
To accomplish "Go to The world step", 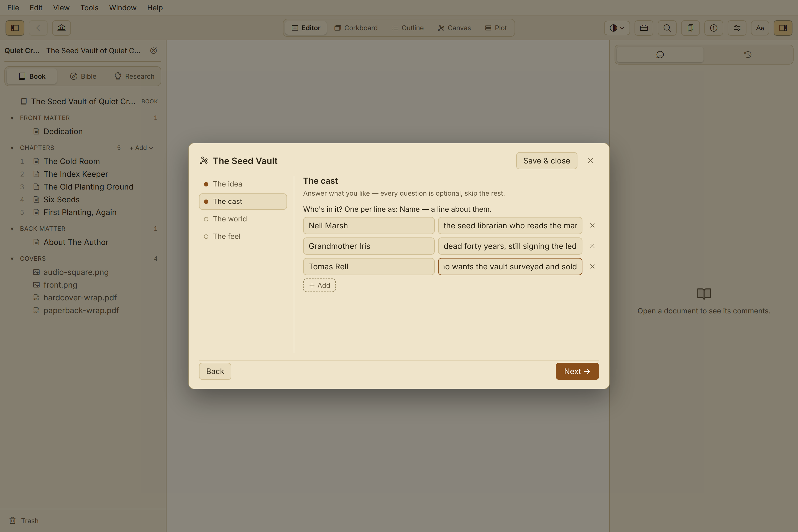I will tap(243, 219).
